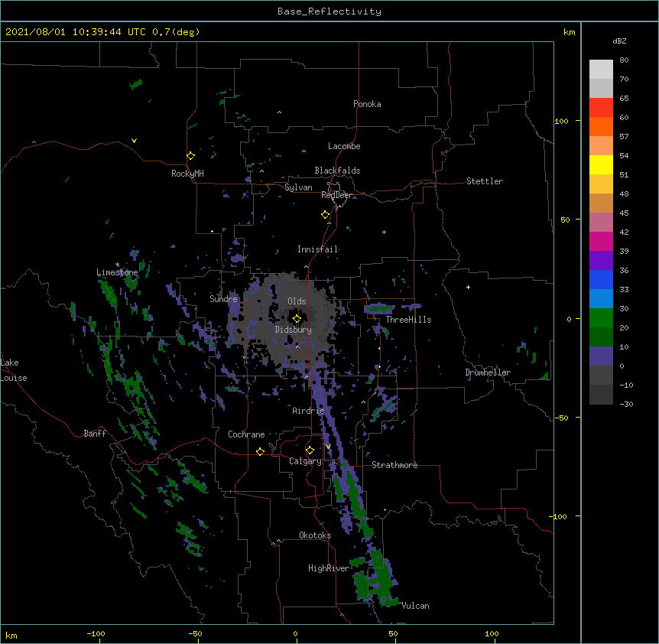The width and height of the screenshot is (659, 644).
Task: Select yellow V marker northwest of RockyMH
Action: coord(134,141)
